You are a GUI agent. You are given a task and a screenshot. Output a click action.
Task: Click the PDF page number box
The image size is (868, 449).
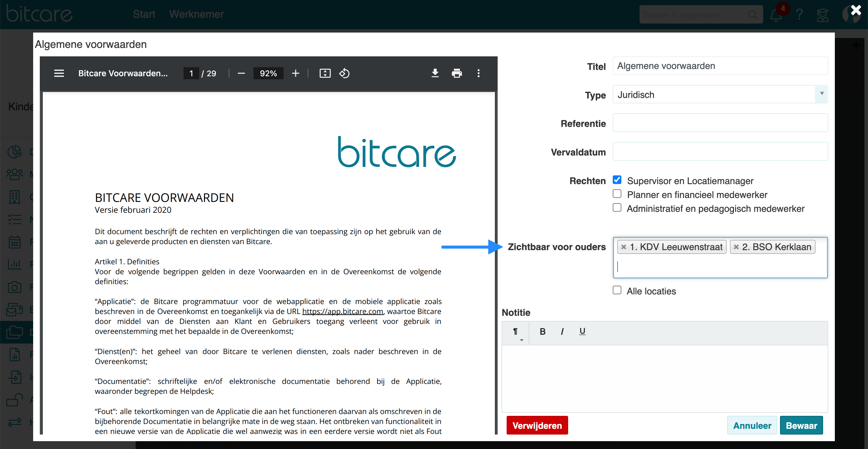191,73
